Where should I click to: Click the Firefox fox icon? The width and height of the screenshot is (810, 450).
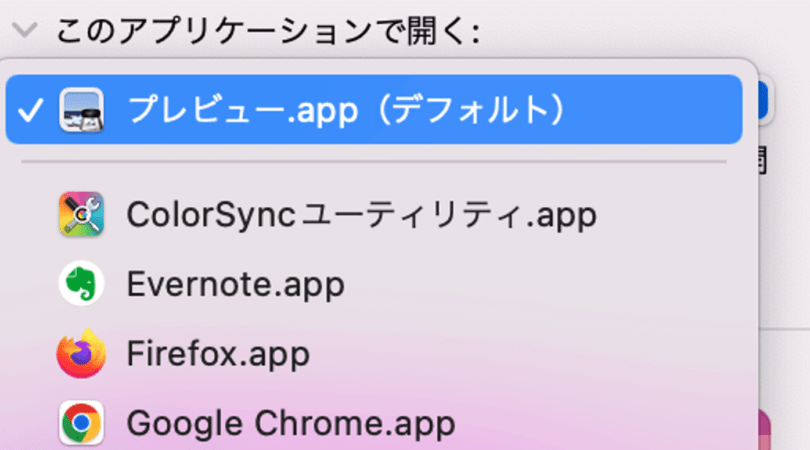pos(80,353)
